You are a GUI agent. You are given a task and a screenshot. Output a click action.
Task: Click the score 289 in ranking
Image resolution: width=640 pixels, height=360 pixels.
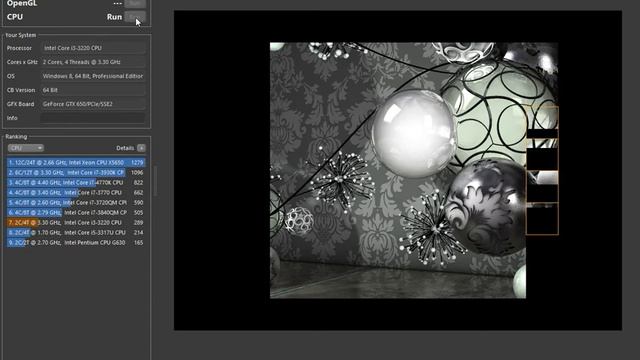[x=138, y=222]
